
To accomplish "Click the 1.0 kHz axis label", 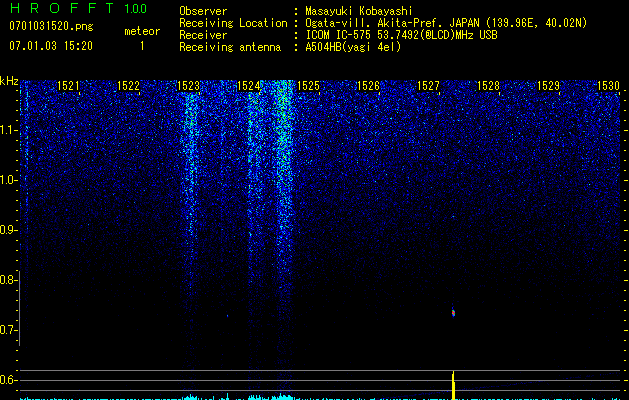I will point(8,180).
